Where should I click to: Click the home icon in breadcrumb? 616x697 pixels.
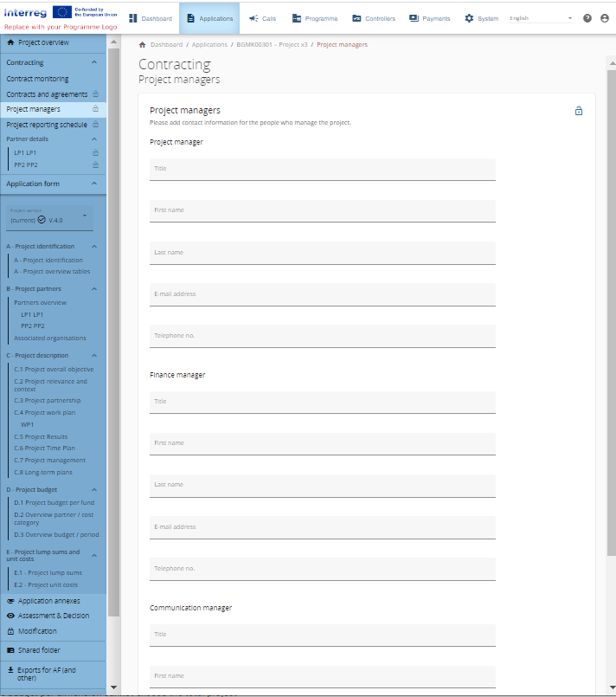pyautogui.click(x=142, y=44)
